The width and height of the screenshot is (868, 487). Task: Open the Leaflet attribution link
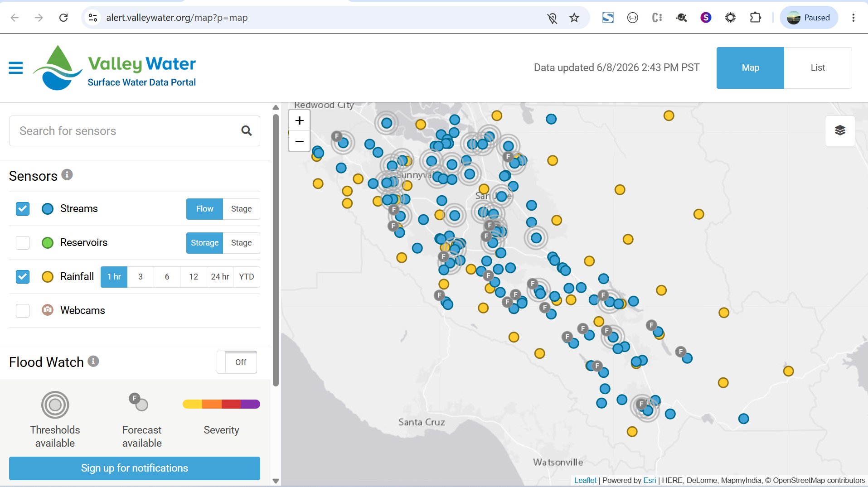coord(585,480)
